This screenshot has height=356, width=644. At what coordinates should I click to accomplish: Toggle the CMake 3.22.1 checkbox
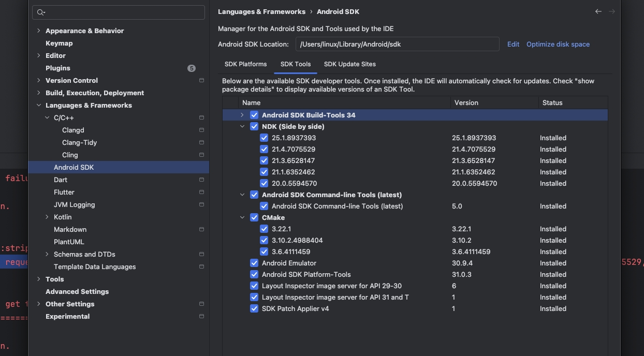tap(264, 229)
